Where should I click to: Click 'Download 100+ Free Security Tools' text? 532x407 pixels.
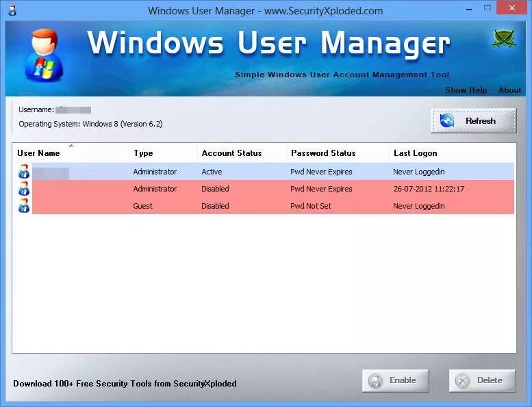(x=125, y=384)
